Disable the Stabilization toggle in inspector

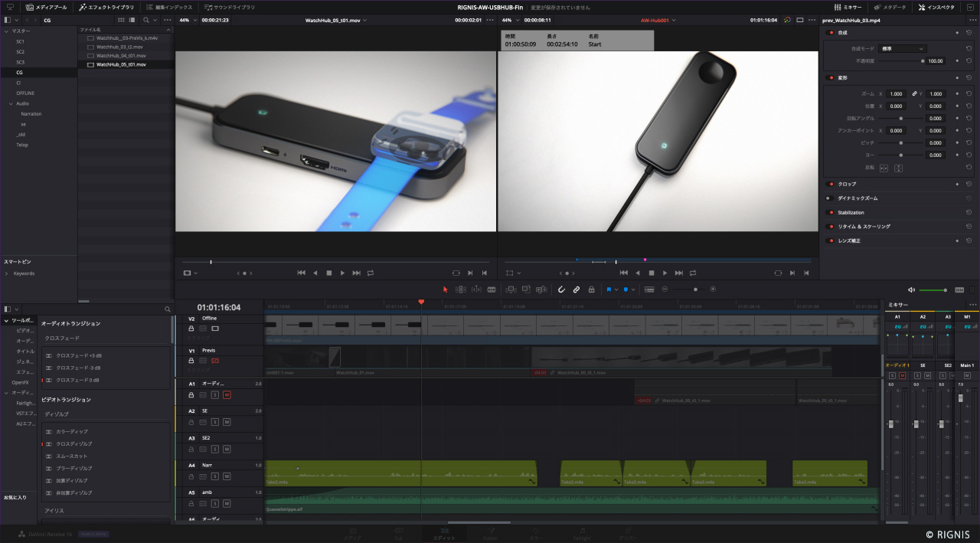point(831,213)
